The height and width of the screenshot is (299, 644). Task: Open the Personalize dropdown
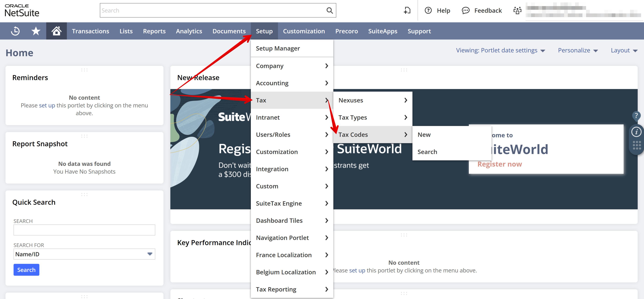[578, 50]
